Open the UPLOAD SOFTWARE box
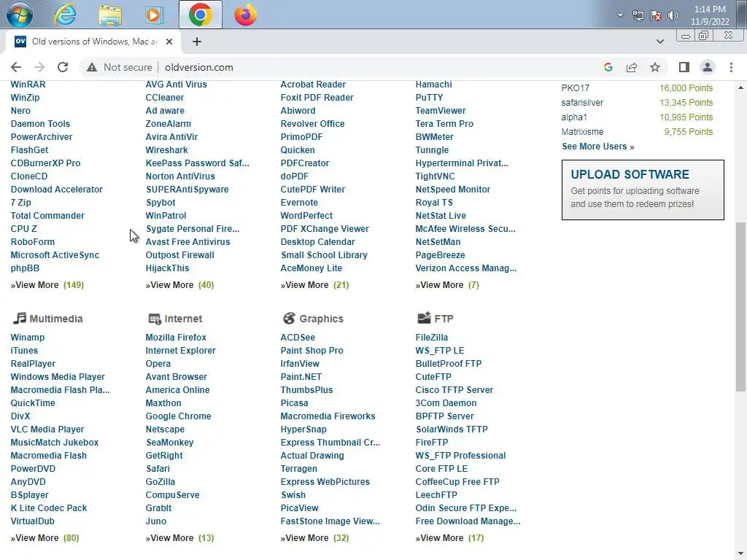This screenshot has height=560, width=747. pyautogui.click(x=643, y=190)
